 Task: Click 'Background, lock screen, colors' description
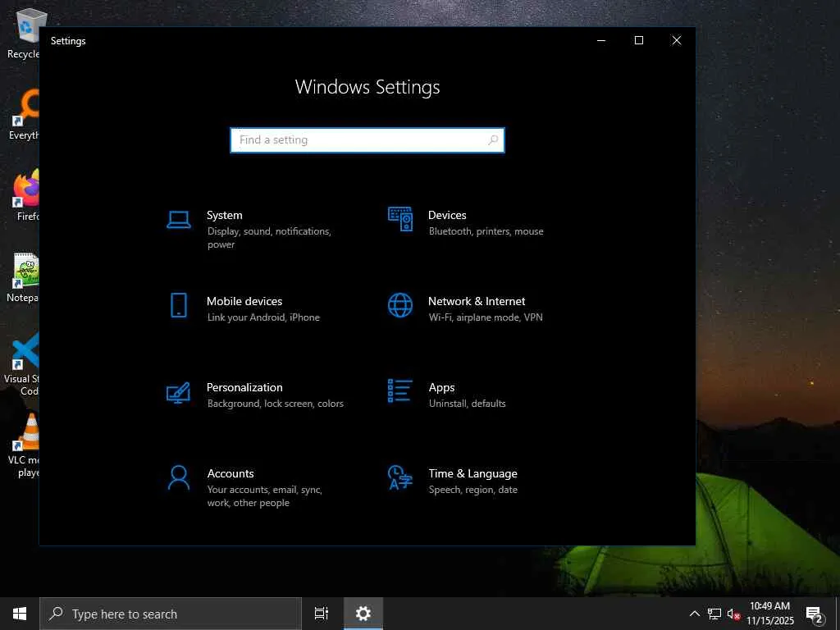(276, 404)
